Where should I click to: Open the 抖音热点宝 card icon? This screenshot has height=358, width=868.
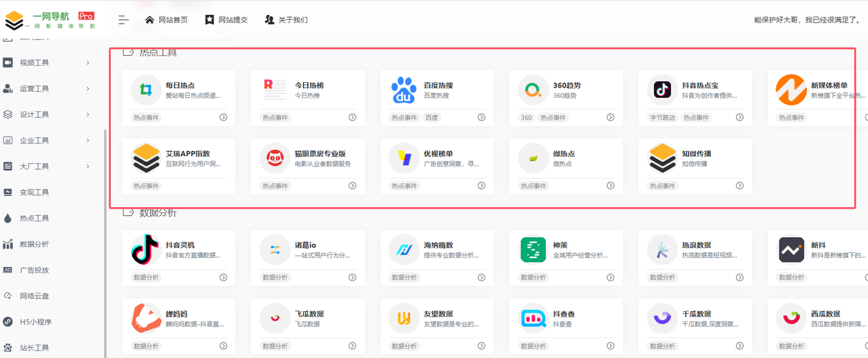pyautogui.click(x=662, y=90)
